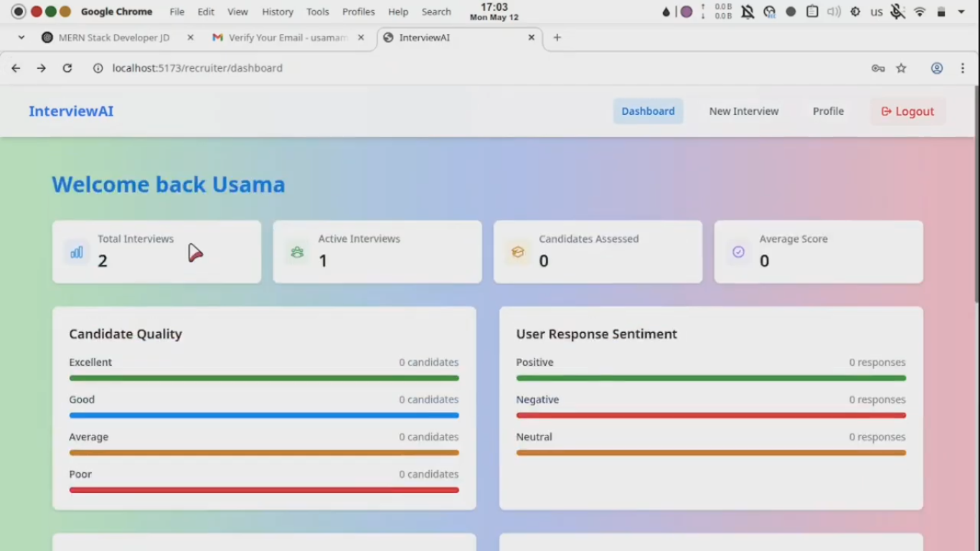
Task: Open the New Interview page
Action: [743, 111]
